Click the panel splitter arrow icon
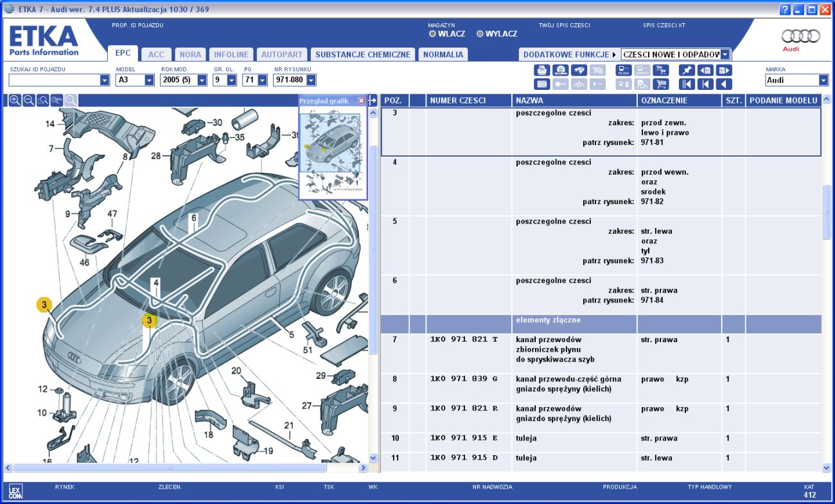Image resolution: width=835 pixels, height=504 pixels. pos(373,100)
